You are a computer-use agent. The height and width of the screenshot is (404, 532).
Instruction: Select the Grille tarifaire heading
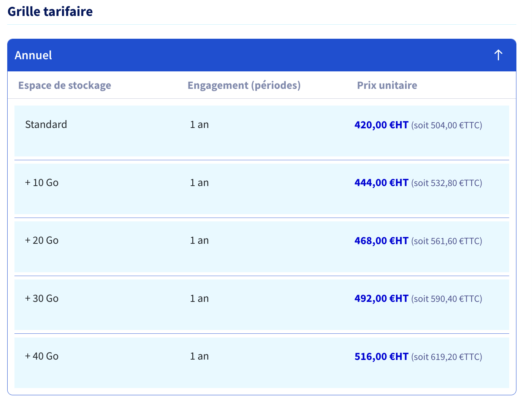50,11
